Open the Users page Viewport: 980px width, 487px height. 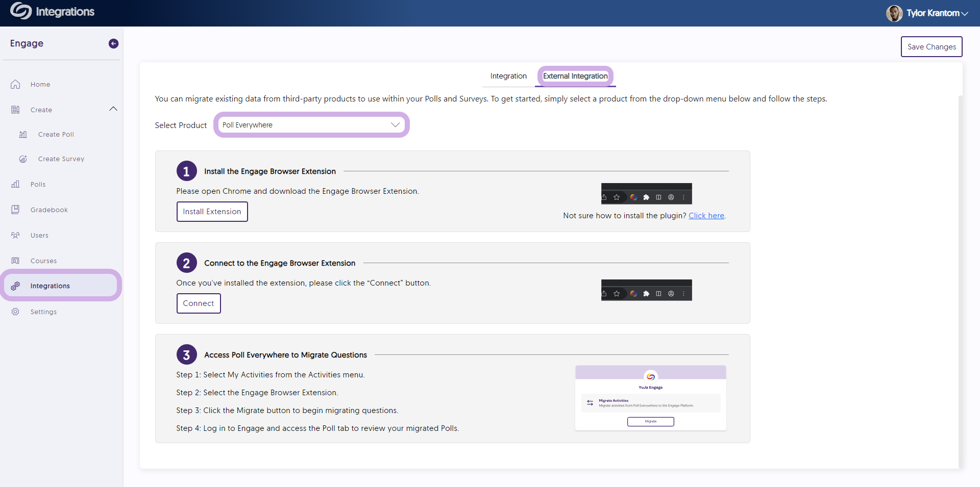tap(39, 235)
